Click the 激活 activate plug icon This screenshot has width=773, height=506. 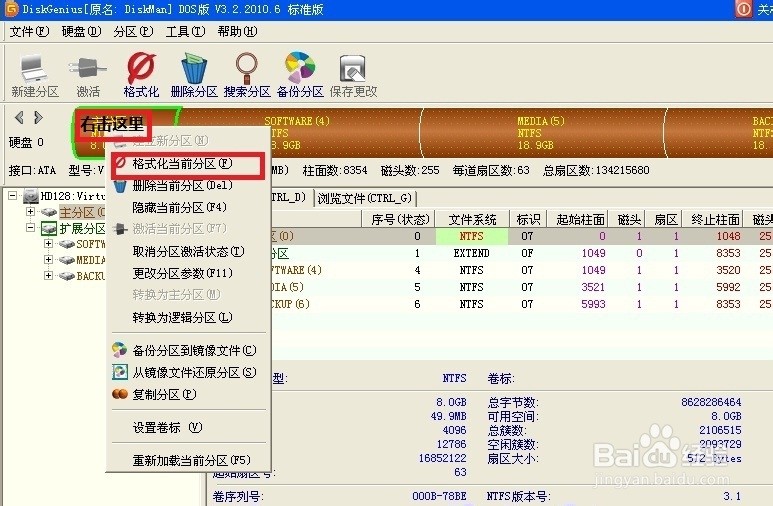click(87, 69)
